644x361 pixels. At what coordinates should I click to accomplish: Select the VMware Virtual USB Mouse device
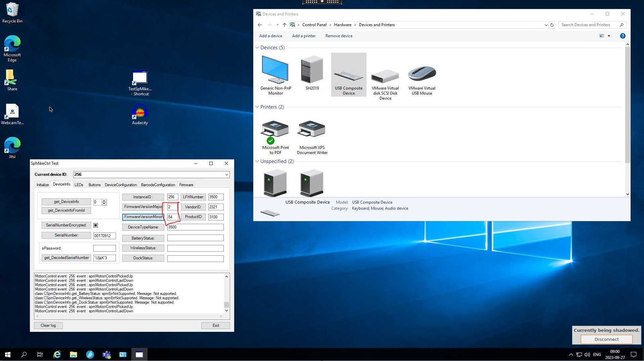[x=422, y=74]
